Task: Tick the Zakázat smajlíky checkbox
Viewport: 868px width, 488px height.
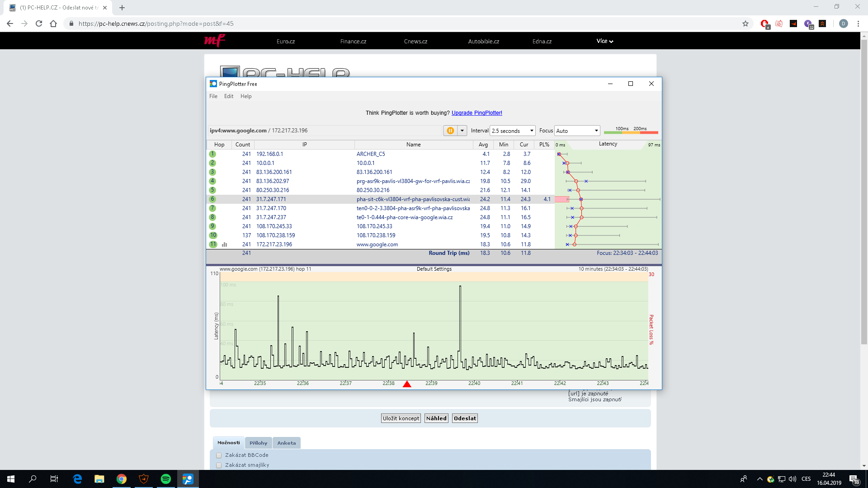Action: click(219, 465)
